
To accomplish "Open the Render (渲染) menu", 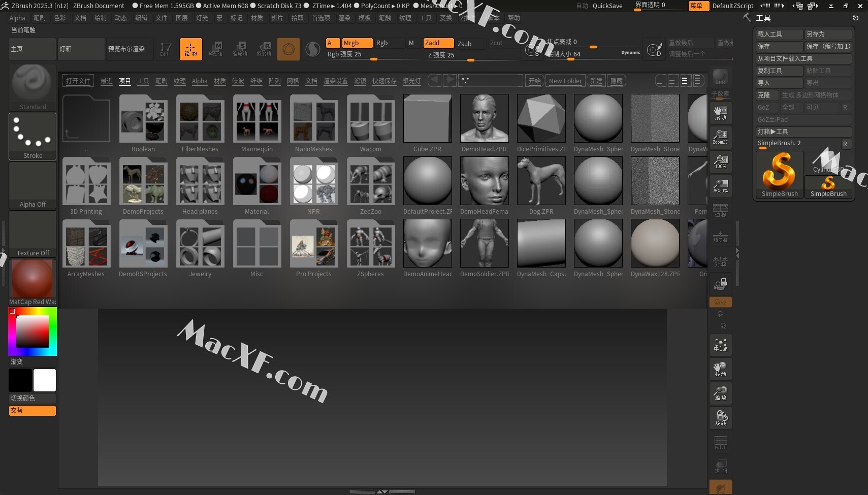I will tap(344, 18).
